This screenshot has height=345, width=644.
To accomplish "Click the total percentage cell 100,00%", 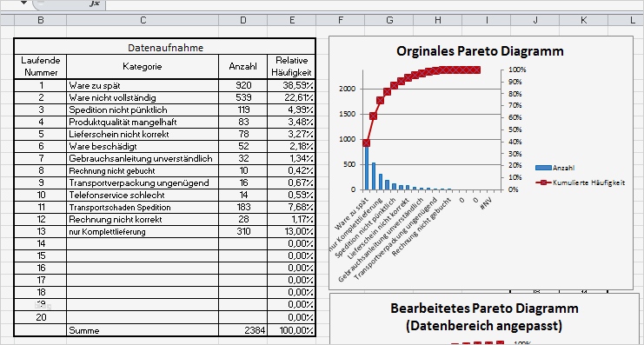I will [292, 330].
